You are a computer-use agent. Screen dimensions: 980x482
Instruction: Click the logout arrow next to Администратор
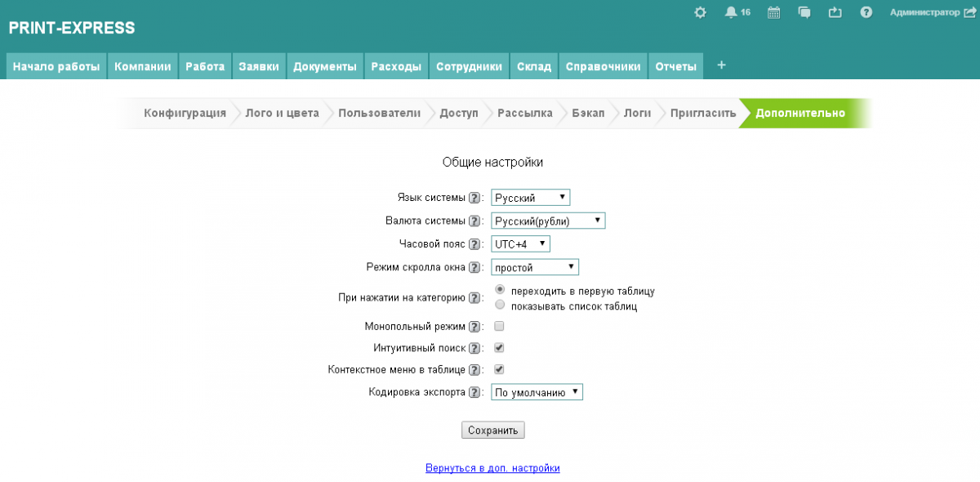pyautogui.click(x=969, y=12)
